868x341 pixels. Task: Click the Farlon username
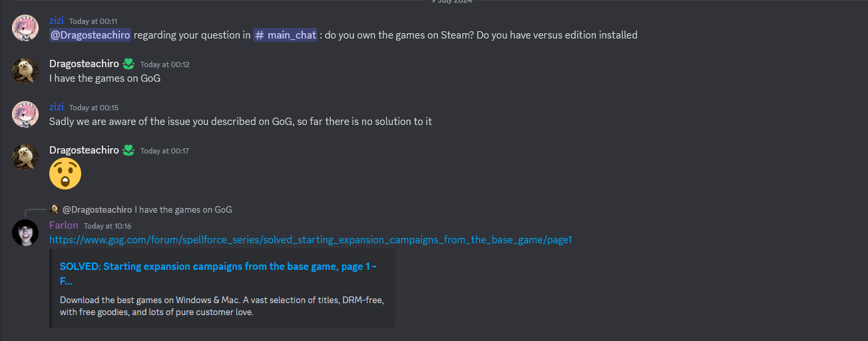(63, 225)
